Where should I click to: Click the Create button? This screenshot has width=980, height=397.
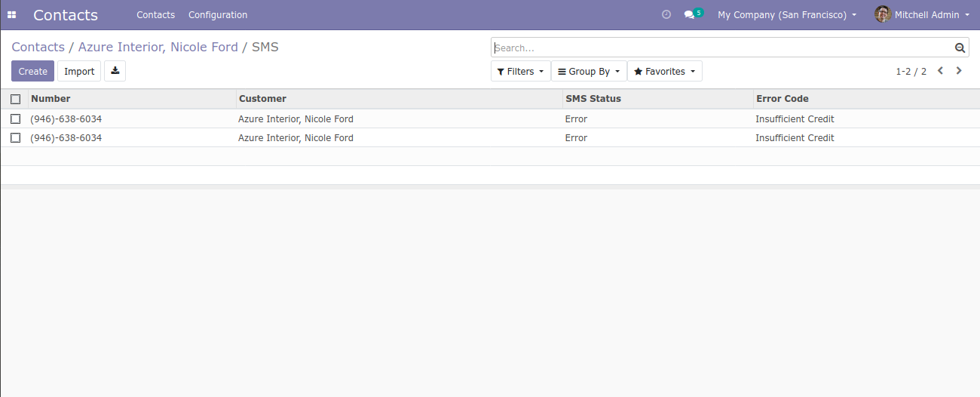click(x=32, y=71)
